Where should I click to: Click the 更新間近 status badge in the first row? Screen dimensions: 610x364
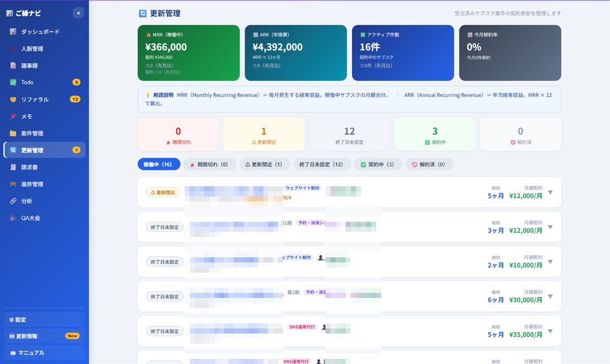(x=163, y=192)
